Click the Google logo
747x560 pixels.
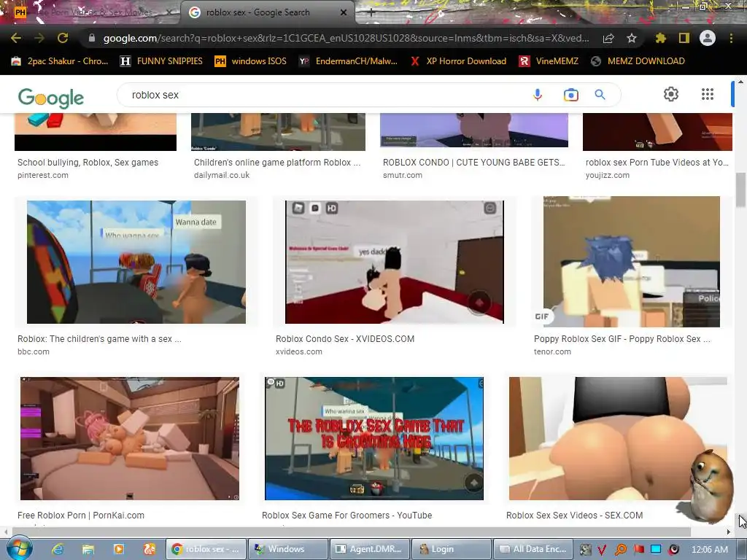pyautogui.click(x=51, y=97)
